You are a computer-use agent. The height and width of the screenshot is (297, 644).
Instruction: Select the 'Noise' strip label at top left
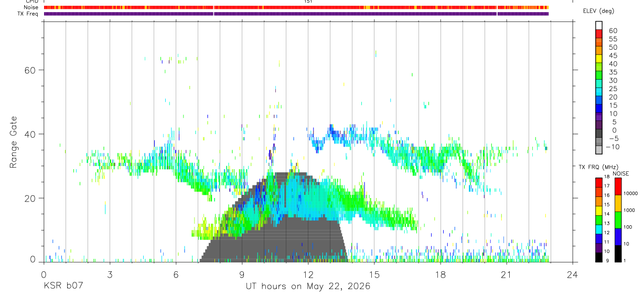pos(31,7)
